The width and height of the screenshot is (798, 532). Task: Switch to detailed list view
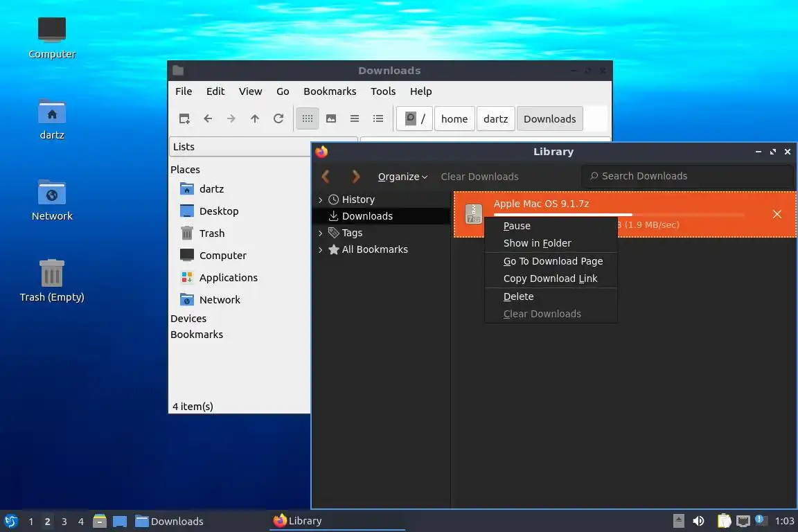click(378, 118)
